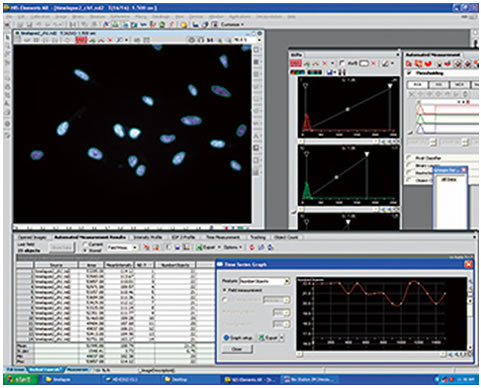The height and width of the screenshot is (388, 481).
Task: Click the blue floppy icon in measurement results toolbar
Action: 177,247
